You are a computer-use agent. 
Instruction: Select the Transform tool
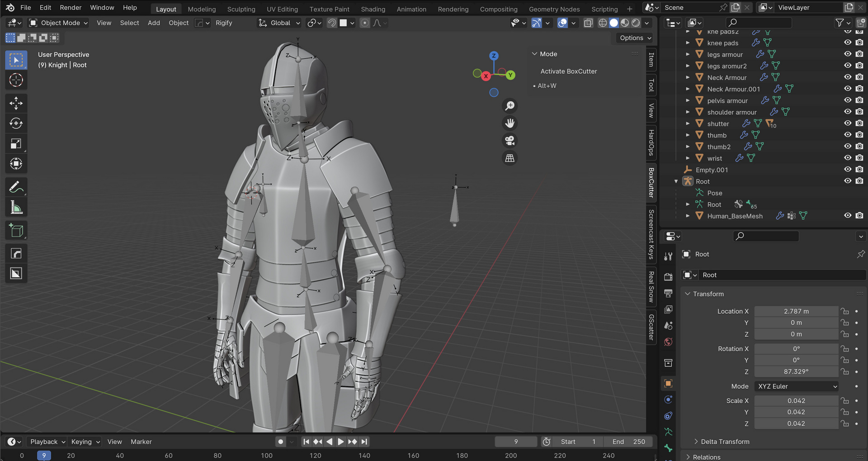tap(16, 164)
